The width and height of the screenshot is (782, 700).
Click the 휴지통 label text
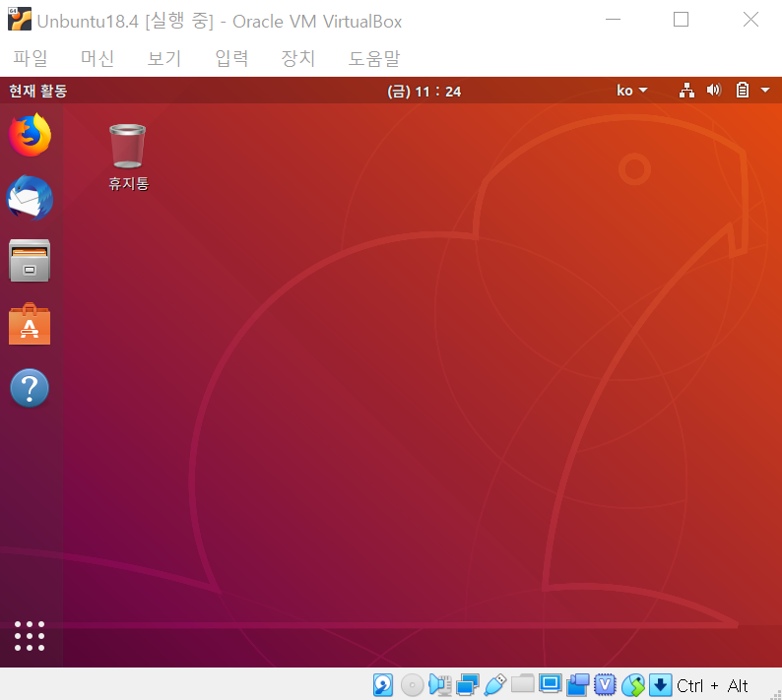point(129,183)
